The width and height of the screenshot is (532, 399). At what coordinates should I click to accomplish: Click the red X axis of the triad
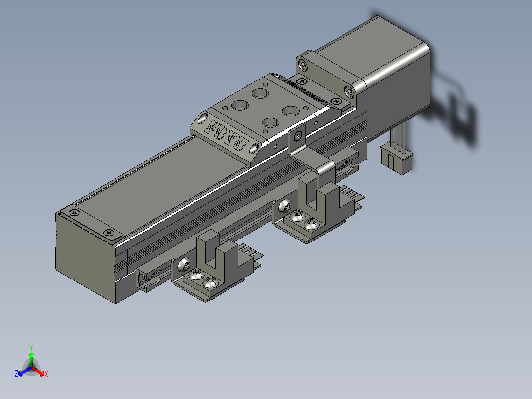[x=39, y=371]
